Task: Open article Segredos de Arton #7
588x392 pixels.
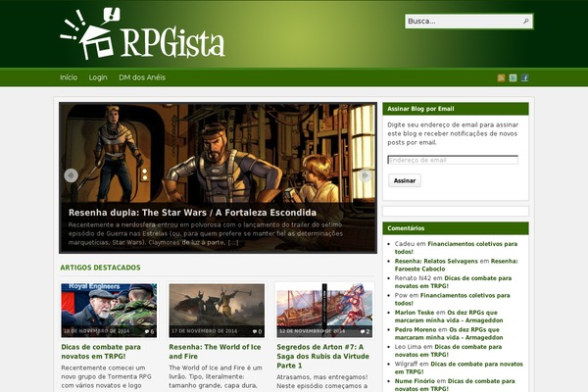Action: click(322, 356)
